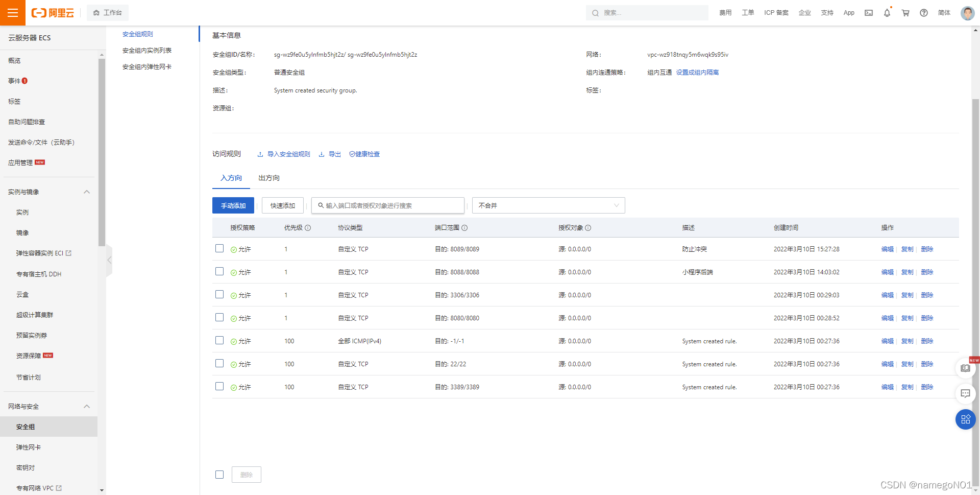980x495 pixels.
Task: Click 设置成组内隔离 link
Action: pos(697,73)
